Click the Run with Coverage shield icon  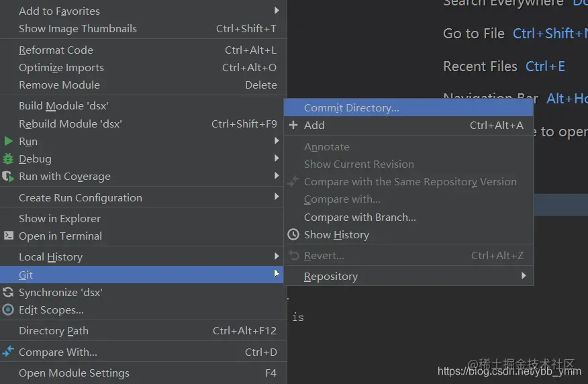click(x=8, y=177)
